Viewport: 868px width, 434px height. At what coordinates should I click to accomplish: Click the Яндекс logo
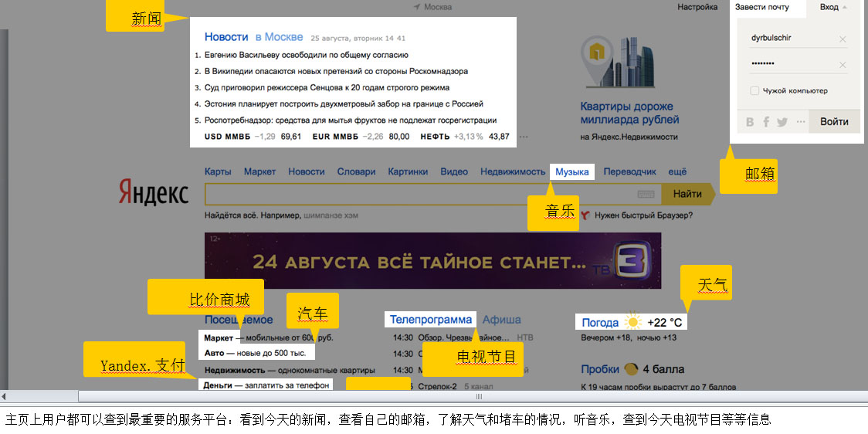point(154,193)
